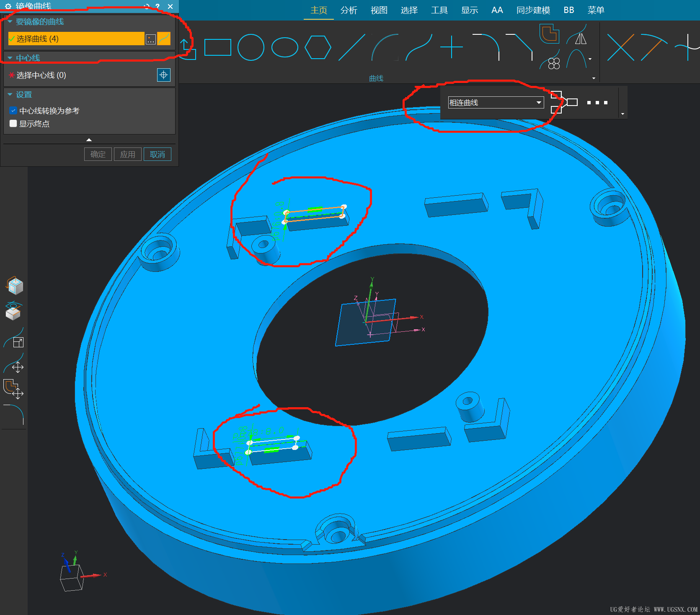This screenshot has height=615, width=700.
Task: Click the 应用 button
Action: pos(128,154)
